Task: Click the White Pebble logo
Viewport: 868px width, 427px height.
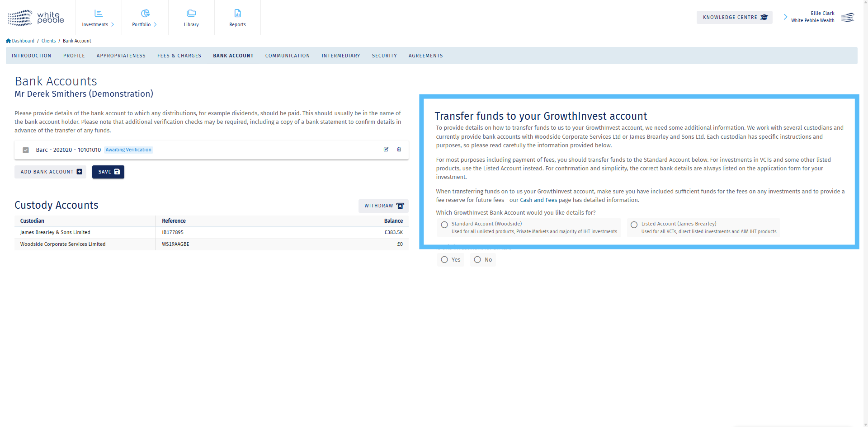Action: pyautogui.click(x=36, y=18)
